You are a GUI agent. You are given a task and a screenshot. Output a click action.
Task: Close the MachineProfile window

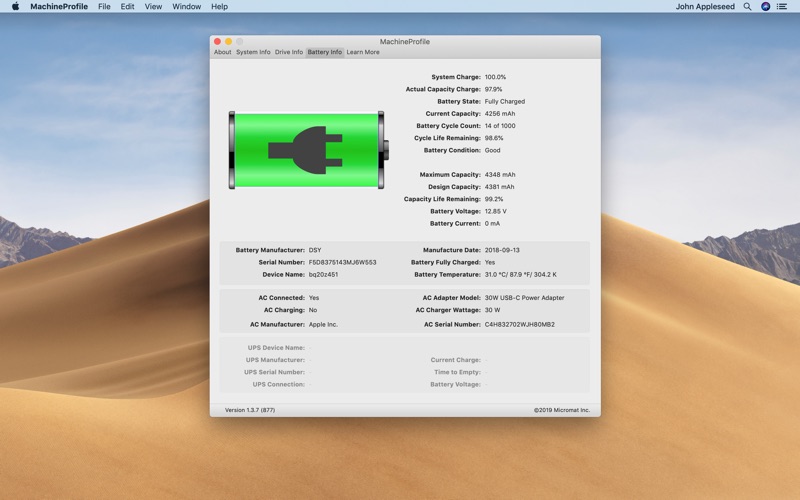(217, 41)
